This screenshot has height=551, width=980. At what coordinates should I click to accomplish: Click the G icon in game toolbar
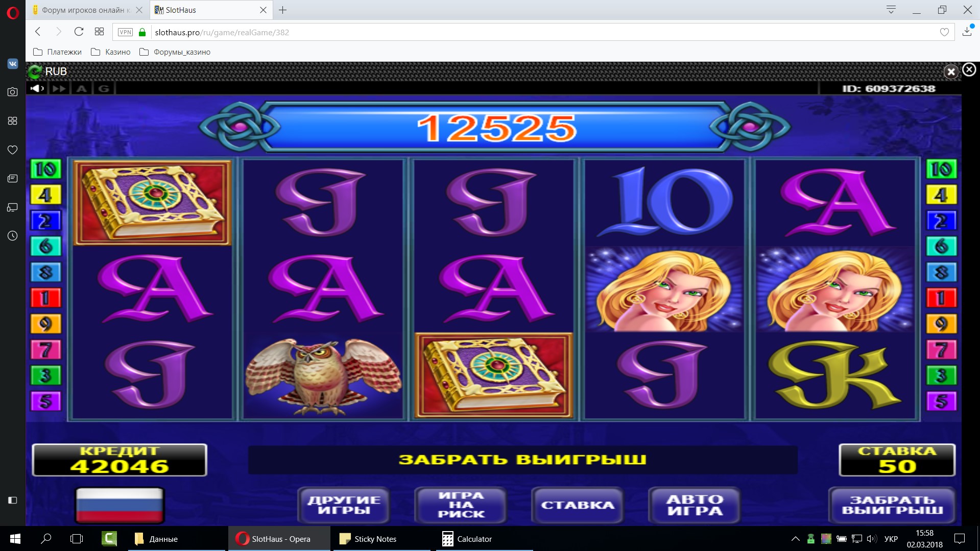(104, 88)
